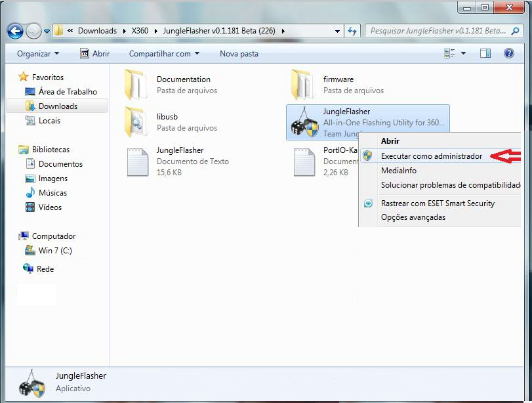Click the Documentation folder name

[x=184, y=79]
